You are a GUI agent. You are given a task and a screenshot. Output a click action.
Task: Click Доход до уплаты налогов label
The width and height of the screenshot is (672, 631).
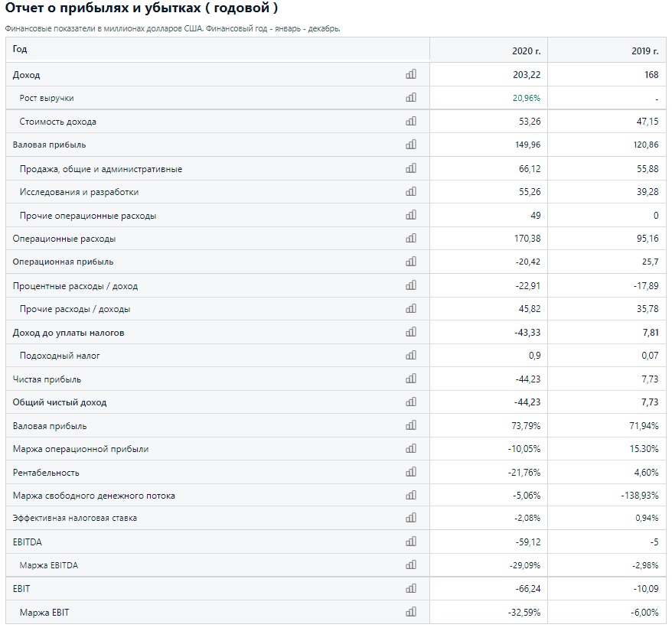point(69,333)
